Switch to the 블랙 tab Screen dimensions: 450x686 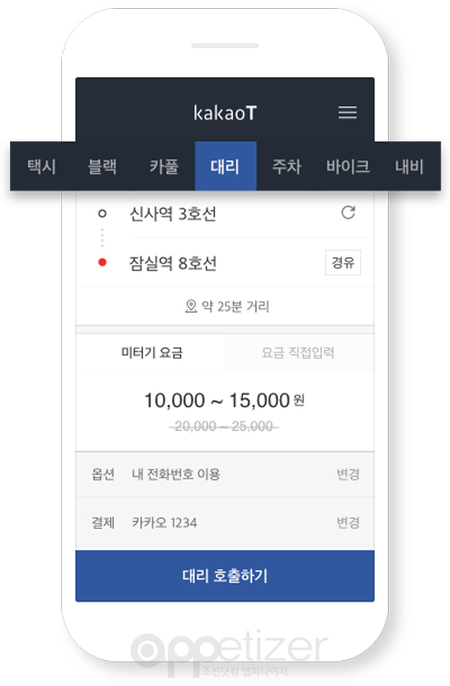[x=102, y=166]
